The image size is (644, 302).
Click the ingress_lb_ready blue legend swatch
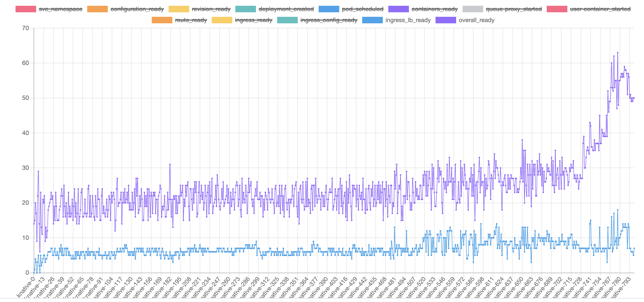click(372, 20)
